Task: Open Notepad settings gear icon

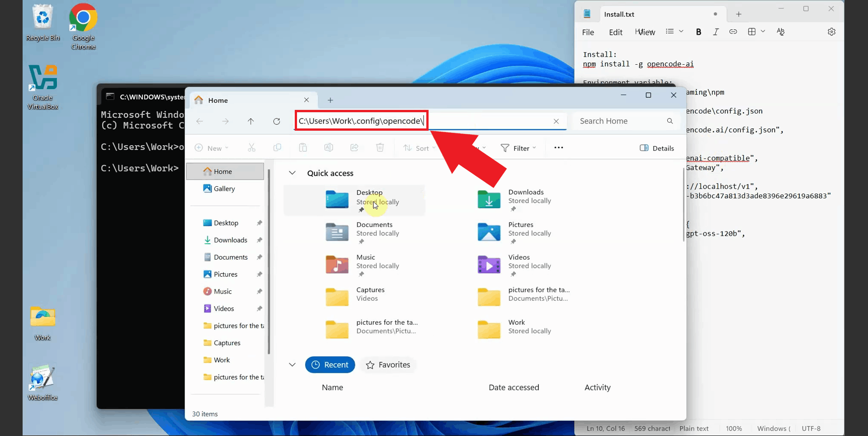Action: [831, 32]
